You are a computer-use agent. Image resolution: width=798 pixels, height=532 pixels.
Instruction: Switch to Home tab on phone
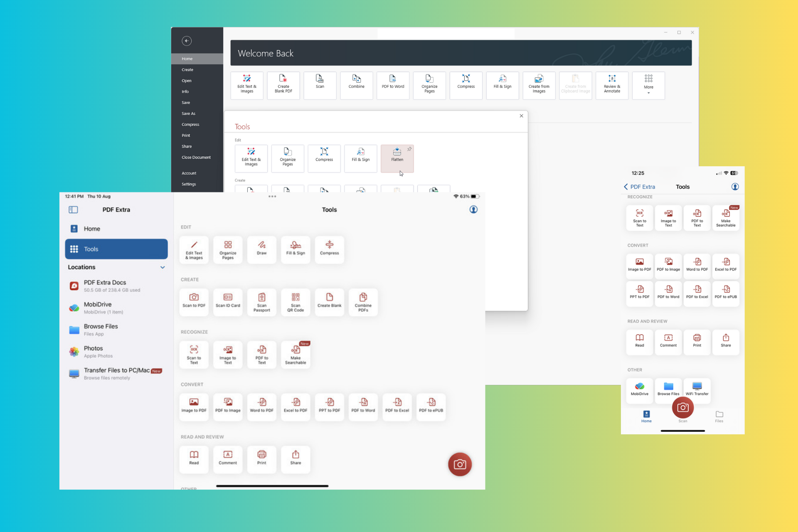646,416
